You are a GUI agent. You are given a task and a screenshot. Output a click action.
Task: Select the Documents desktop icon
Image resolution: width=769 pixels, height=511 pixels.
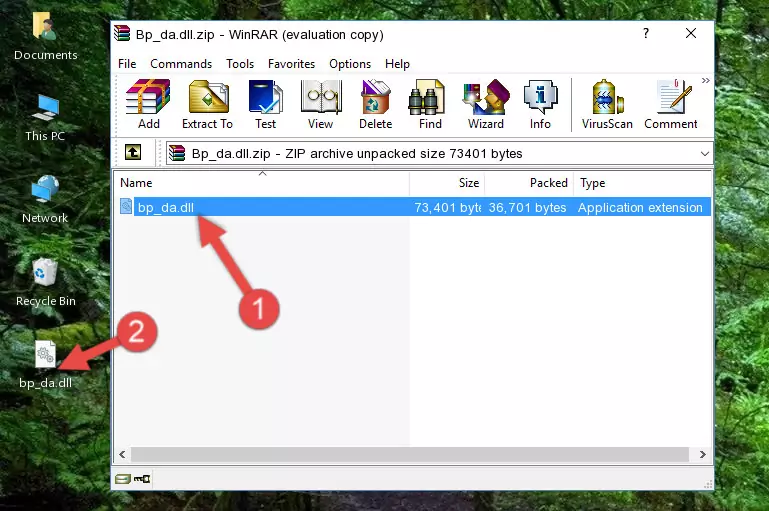point(46,36)
